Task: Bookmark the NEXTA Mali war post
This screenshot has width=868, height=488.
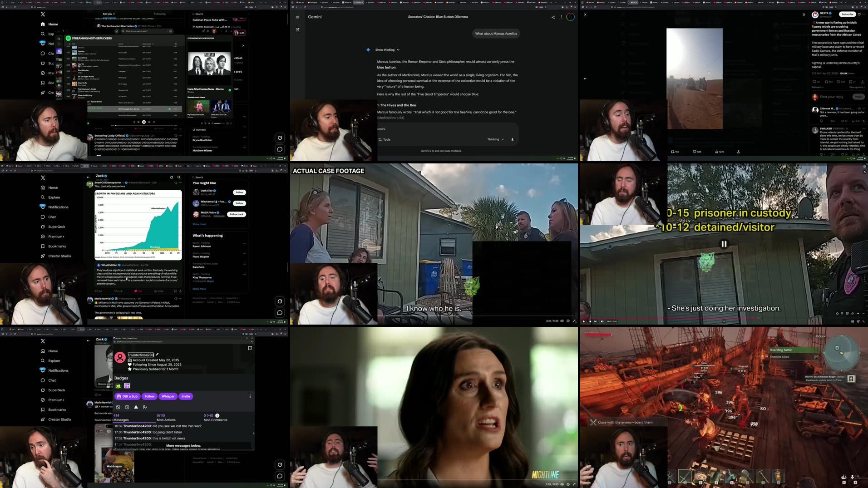Action: click(x=852, y=82)
